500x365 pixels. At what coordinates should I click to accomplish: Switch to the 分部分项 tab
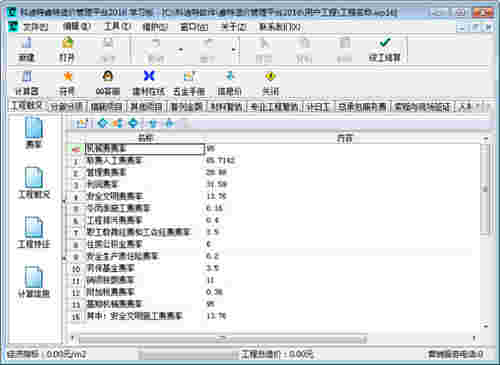67,107
